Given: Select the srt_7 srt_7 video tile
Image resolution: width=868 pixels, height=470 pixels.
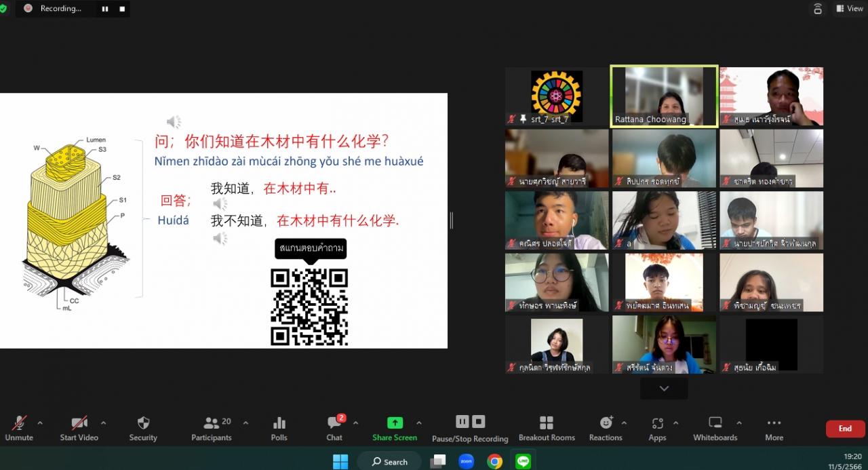Looking at the screenshot, I should pos(557,96).
